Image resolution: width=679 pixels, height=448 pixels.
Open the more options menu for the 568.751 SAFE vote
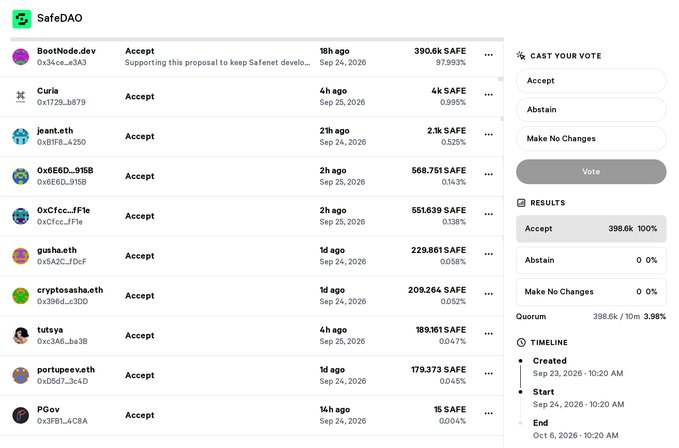point(488,174)
